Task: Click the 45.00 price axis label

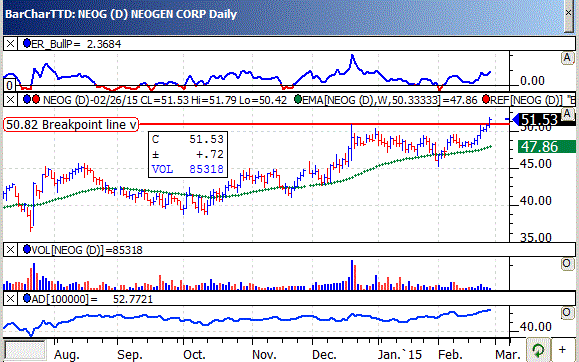Action: 535,164
